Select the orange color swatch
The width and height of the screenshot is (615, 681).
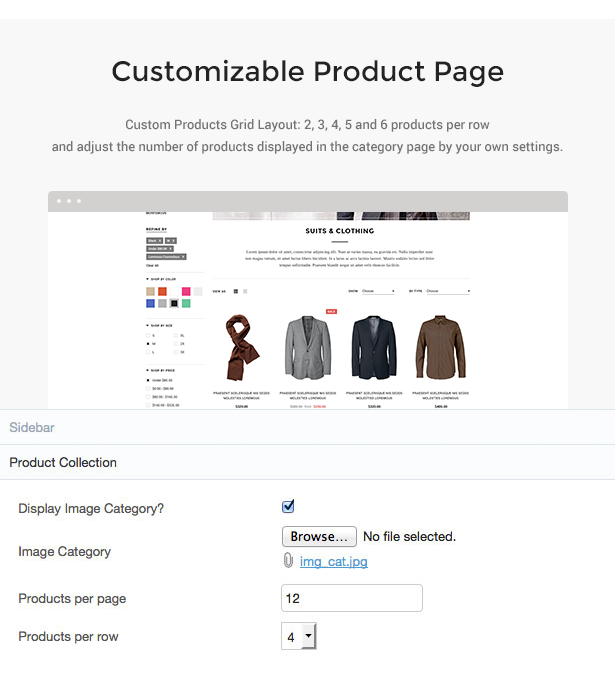tap(162, 291)
